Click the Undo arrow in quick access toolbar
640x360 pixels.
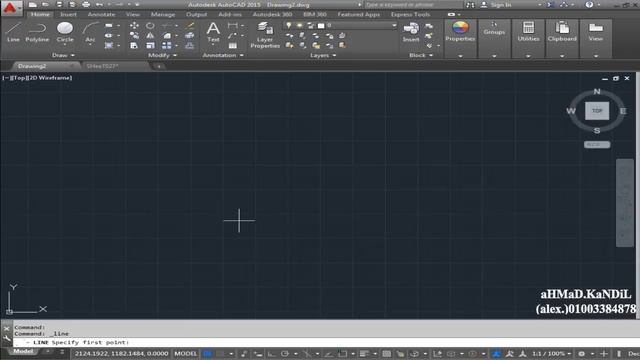point(99,4)
